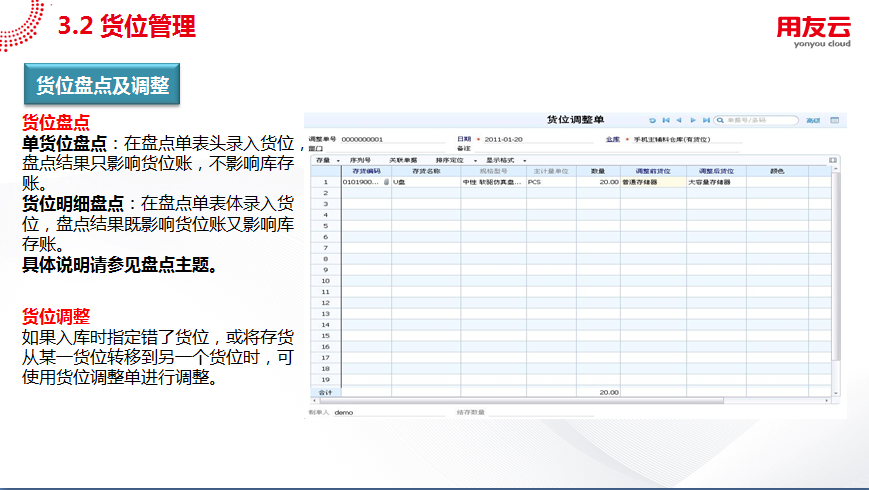The image size is (869, 490).
Task: Click the horizontal scrollbar thumb under the table
Action: click(521, 400)
